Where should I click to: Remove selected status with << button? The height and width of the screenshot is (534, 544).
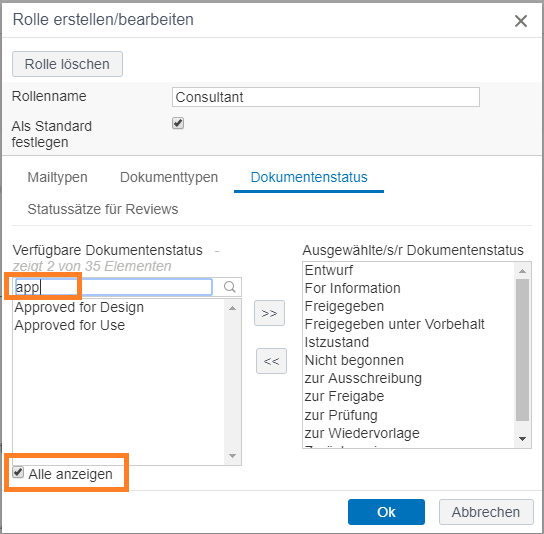point(271,361)
